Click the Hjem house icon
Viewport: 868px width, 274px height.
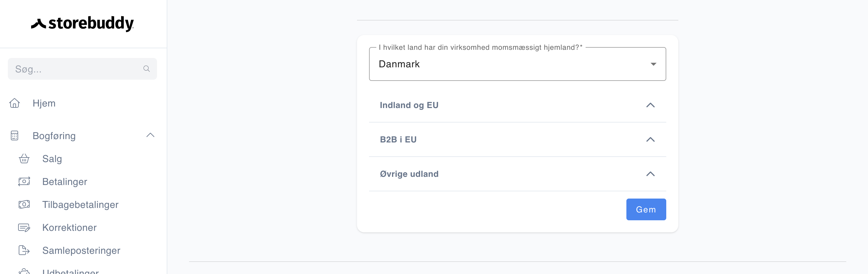14,103
